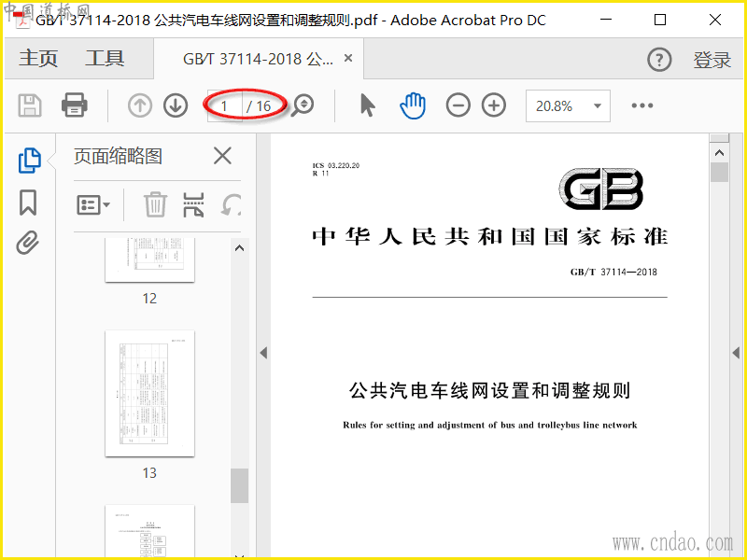747x560 pixels.
Task: Open the print pages thumbnail tool
Action: click(193, 204)
